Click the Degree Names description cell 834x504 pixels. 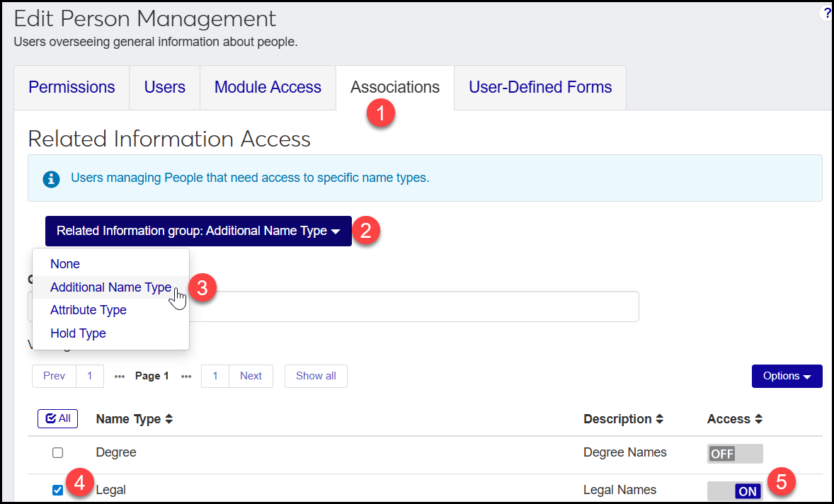coord(625,452)
